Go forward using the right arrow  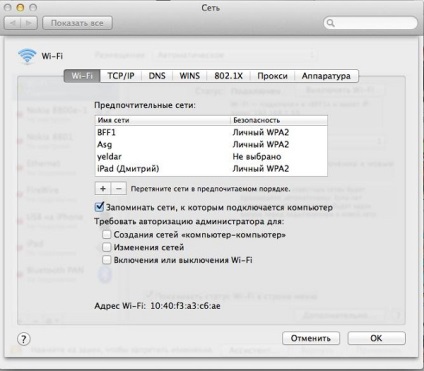pyautogui.click(x=29, y=23)
